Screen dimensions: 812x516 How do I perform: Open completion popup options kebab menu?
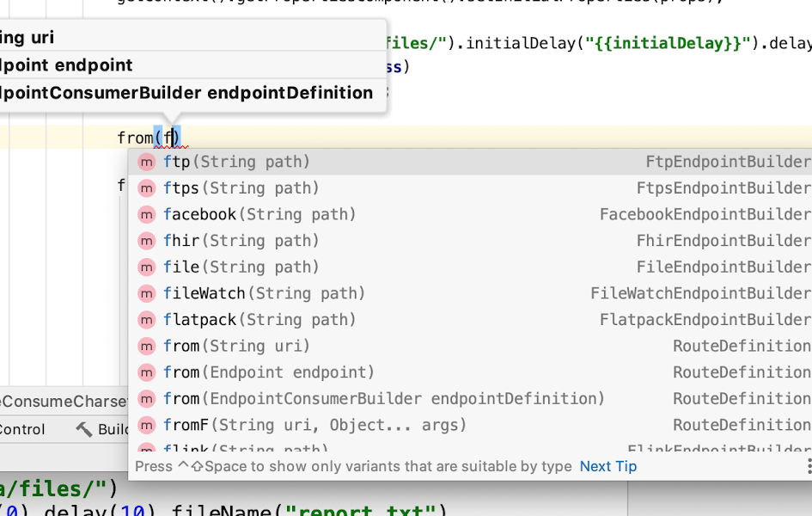click(x=809, y=466)
